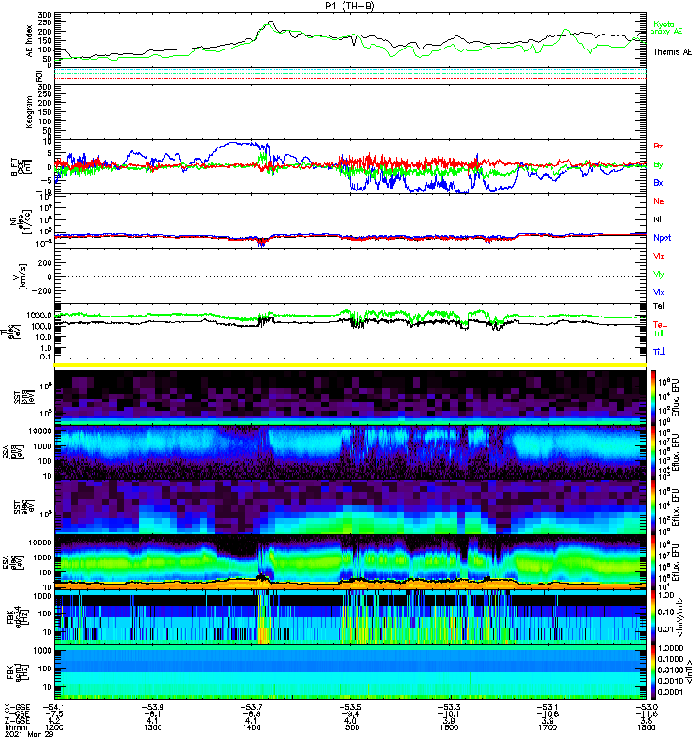Click the "1400" time tick label
Viewport: 700px width, 747px height.
click(x=251, y=727)
